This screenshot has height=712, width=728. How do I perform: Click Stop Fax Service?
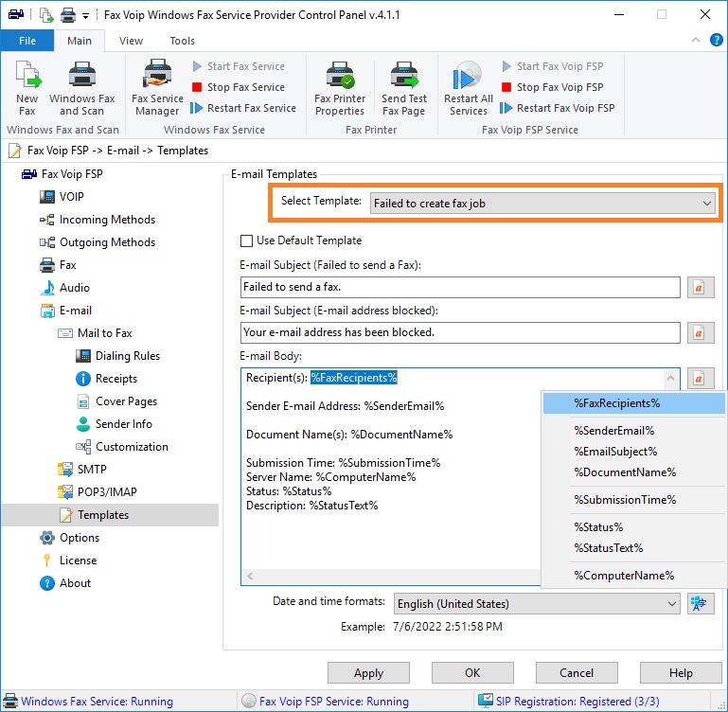point(239,87)
